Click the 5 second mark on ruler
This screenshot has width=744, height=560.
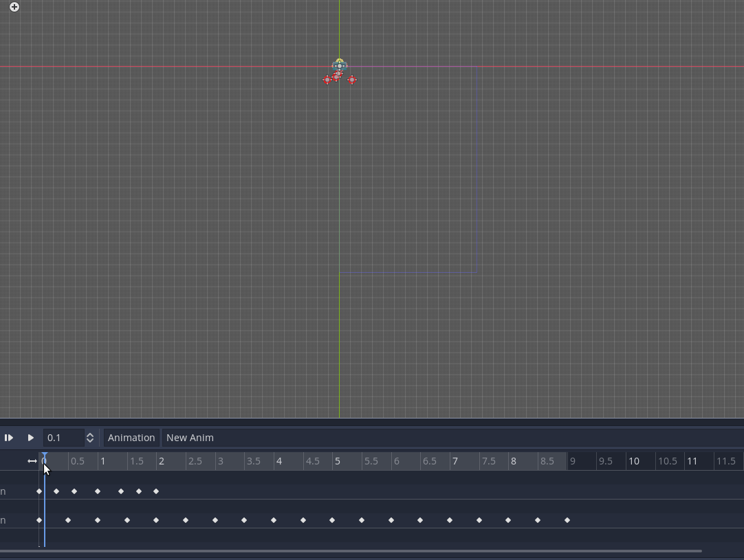click(x=338, y=461)
